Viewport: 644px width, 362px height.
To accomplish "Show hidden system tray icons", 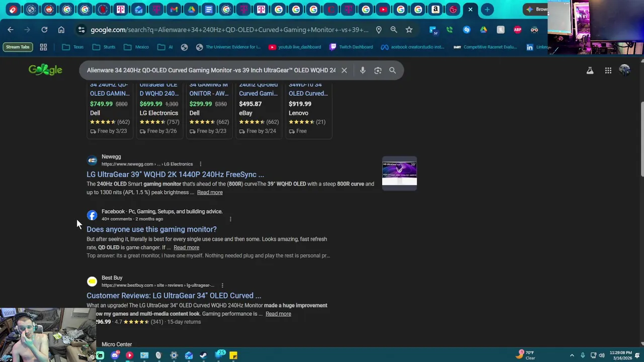I will point(572,355).
